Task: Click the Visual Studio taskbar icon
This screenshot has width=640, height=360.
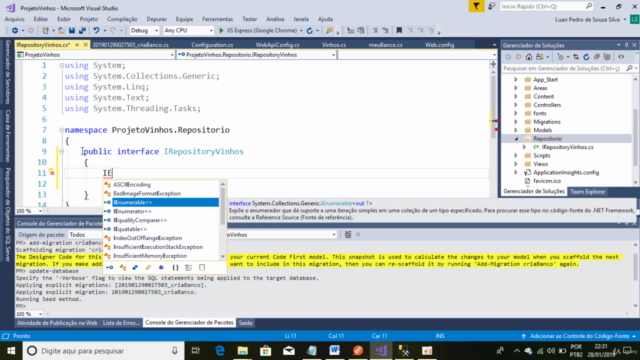Action: tap(381, 351)
